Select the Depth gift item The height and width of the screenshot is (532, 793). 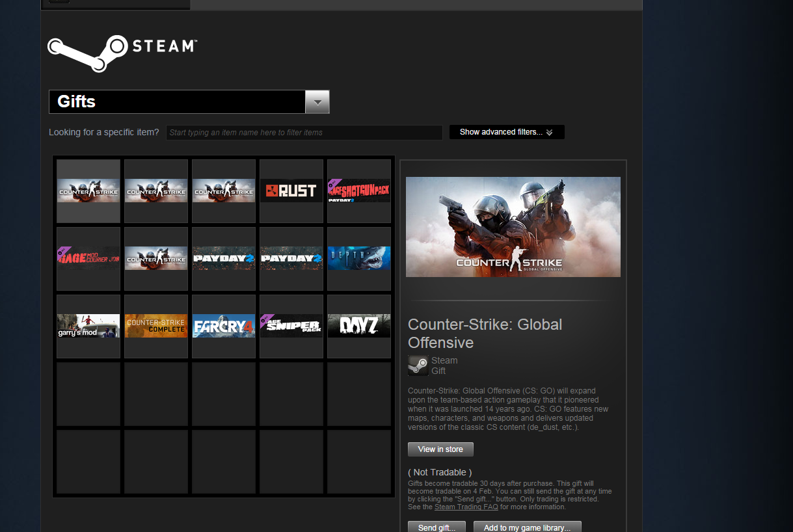click(x=359, y=259)
